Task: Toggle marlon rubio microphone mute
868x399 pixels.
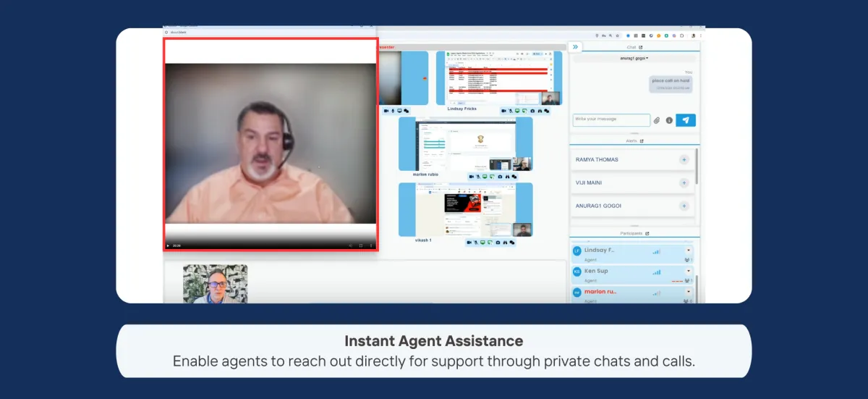Action: click(478, 177)
